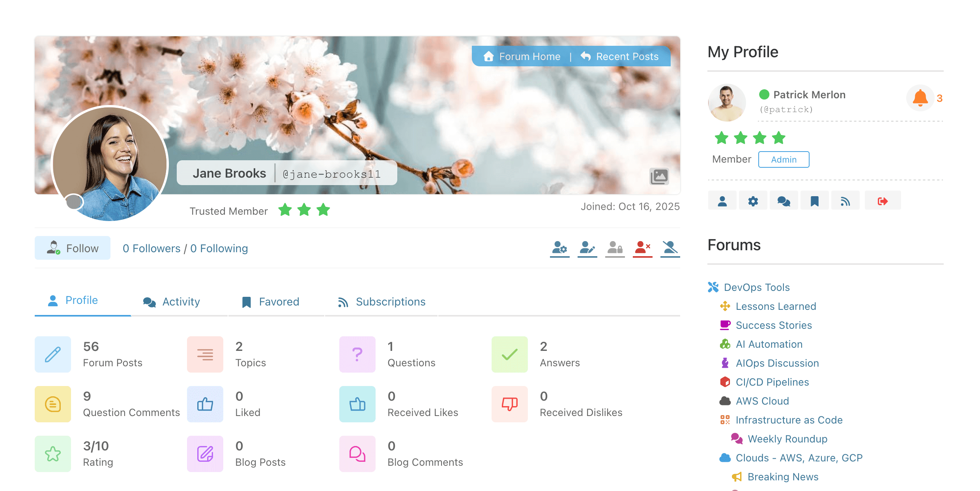Open the RSS feed icon

pos(845,201)
